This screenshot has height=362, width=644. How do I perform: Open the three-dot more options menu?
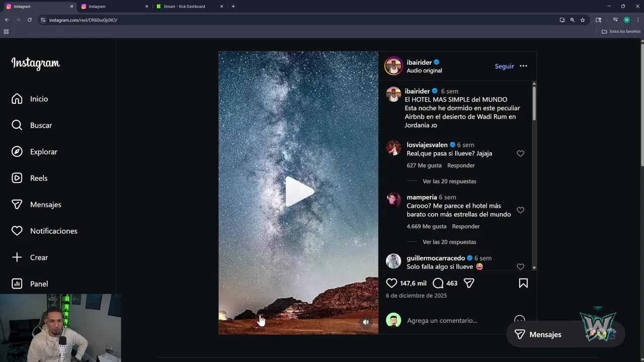523,66
